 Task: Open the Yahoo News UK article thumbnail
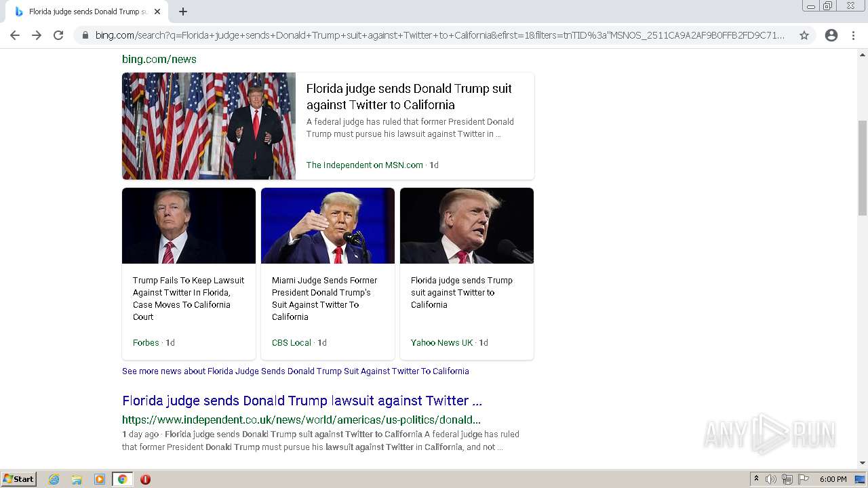tap(467, 226)
